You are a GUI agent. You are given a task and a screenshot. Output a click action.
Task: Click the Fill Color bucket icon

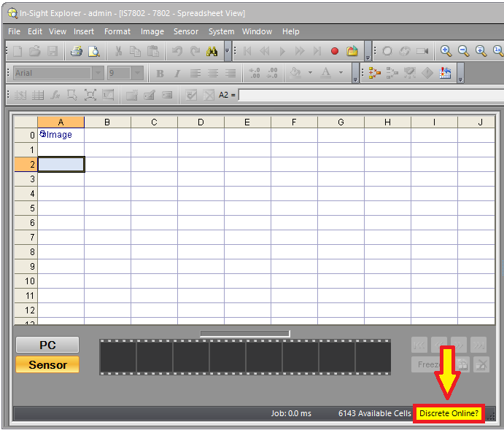coord(295,73)
